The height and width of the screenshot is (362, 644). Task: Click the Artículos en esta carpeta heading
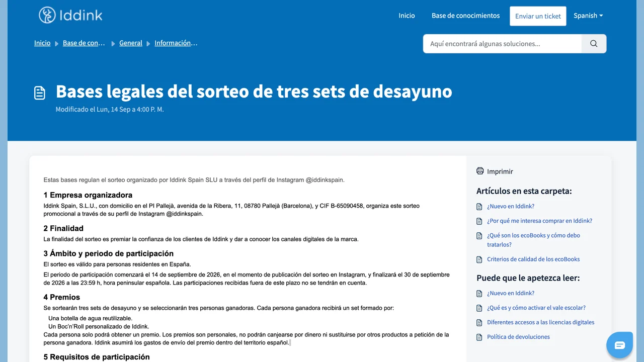(524, 191)
